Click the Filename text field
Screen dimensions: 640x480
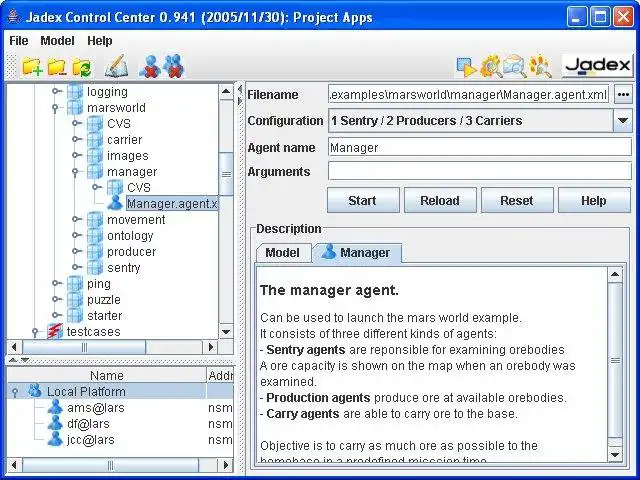point(469,94)
